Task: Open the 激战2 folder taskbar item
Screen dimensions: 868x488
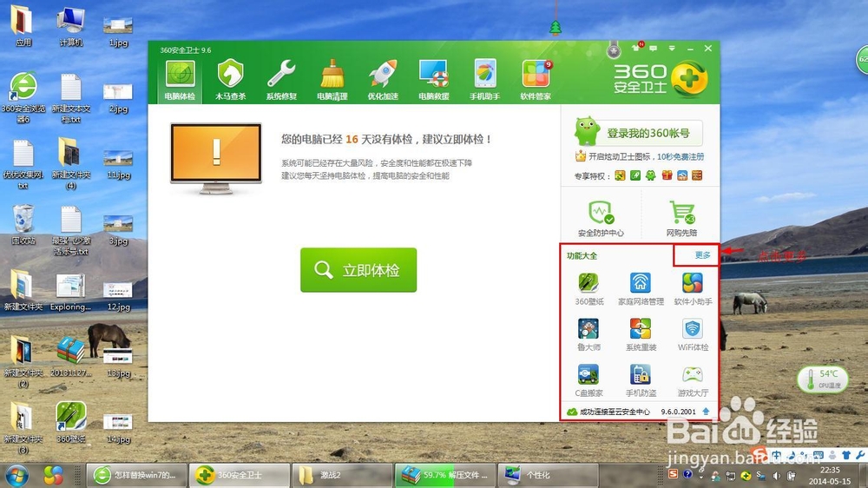Action: pos(342,475)
